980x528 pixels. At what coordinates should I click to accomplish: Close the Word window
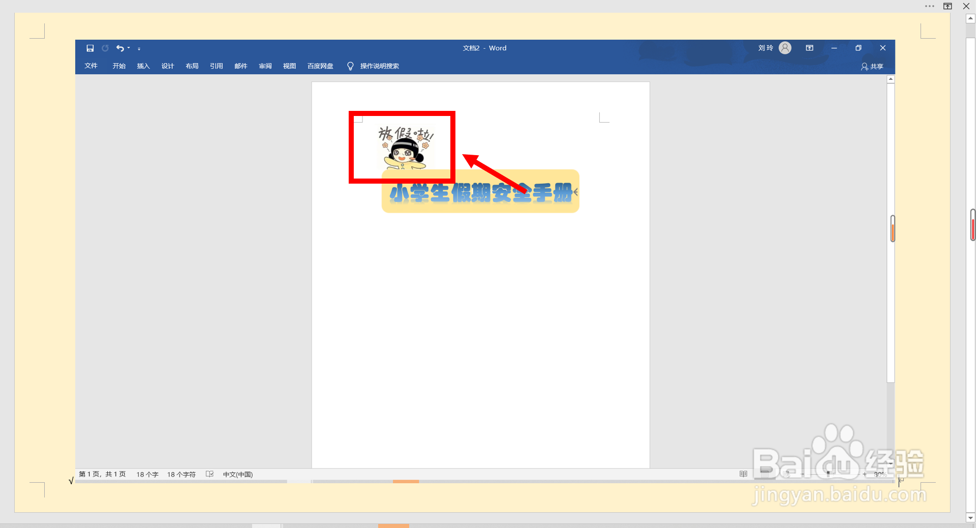[883, 48]
